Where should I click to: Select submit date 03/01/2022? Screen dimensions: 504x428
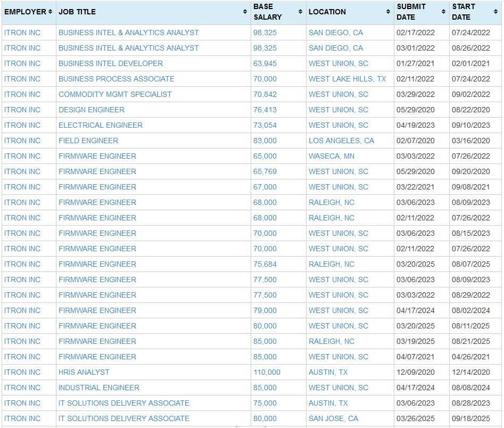point(415,48)
